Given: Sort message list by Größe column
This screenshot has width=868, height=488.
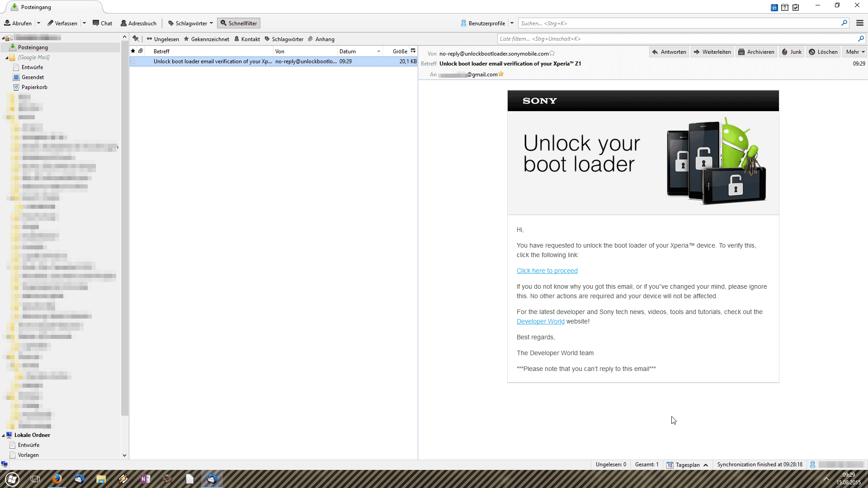Looking at the screenshot, I should click(x=396, y=51).
